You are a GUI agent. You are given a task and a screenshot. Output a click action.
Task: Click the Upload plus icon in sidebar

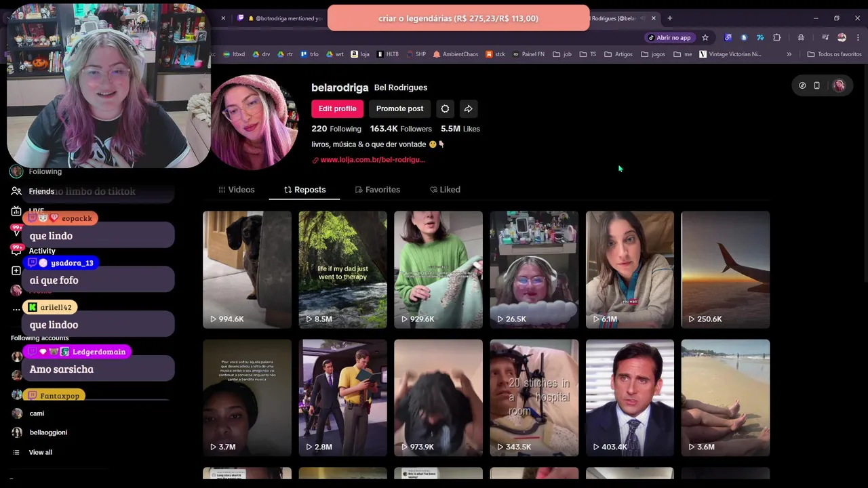(x=16, y=270)
